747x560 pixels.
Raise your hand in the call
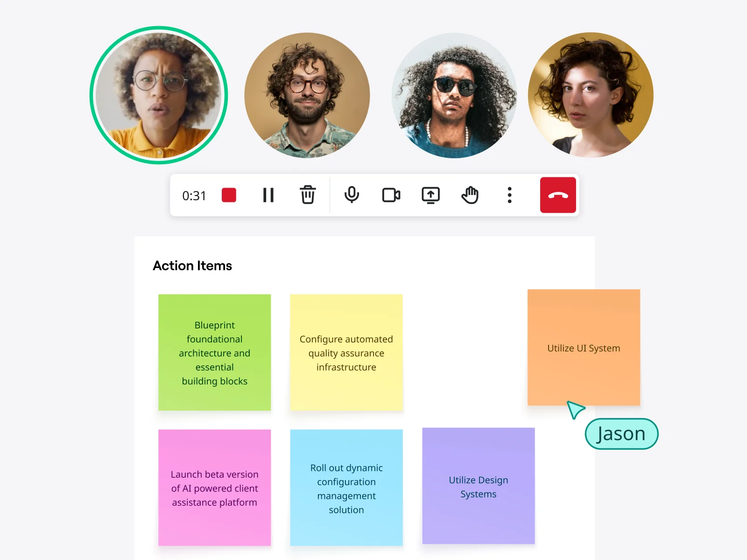click(x=470, y=195)
